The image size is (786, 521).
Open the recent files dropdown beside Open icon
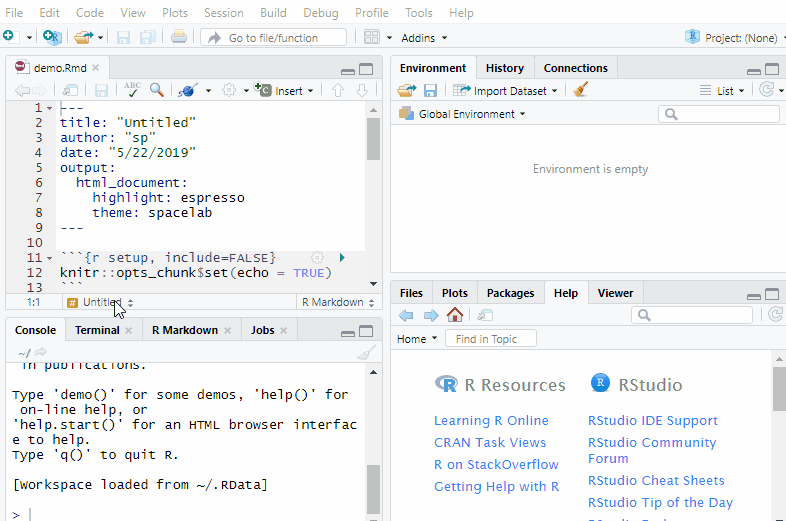click(x=100, y=38)
